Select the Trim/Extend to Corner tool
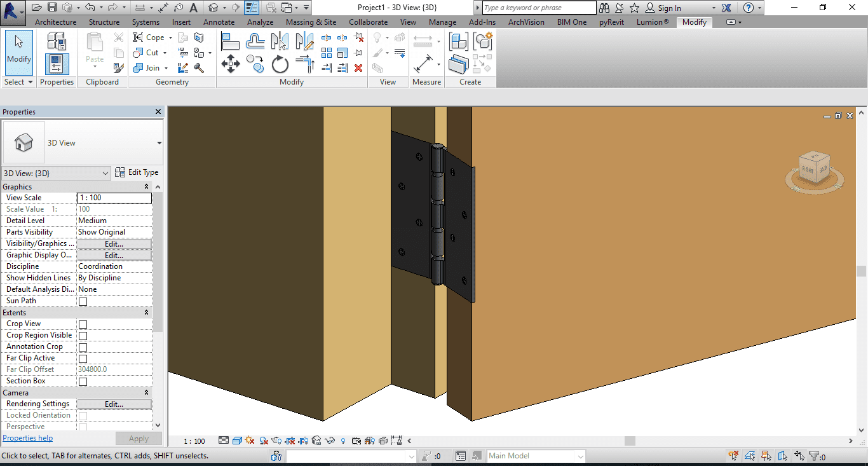The height and width of the screenshot is (466, 868). 305,64
